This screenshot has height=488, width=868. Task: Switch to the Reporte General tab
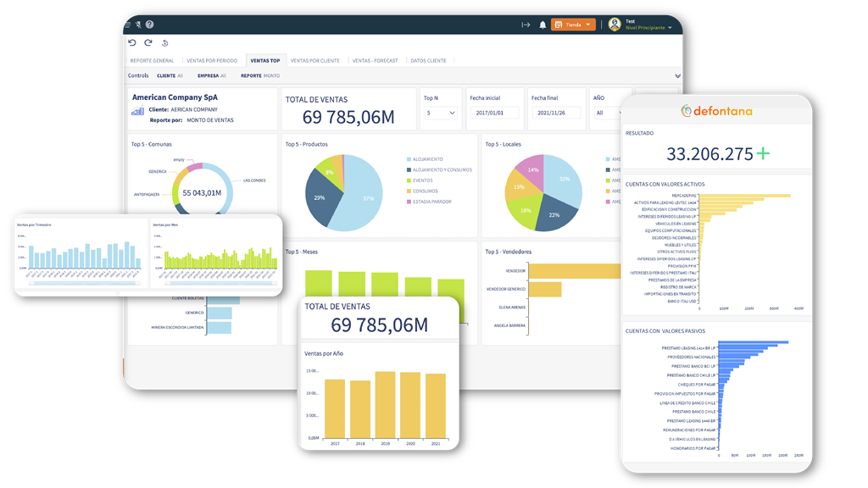tap(152, 61)
